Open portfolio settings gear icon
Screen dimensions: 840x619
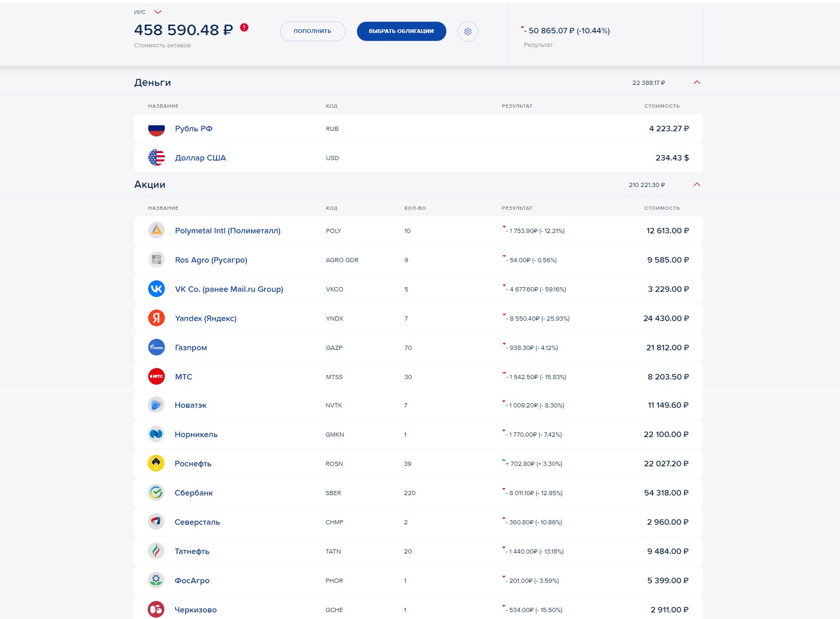tap(468, 32)
